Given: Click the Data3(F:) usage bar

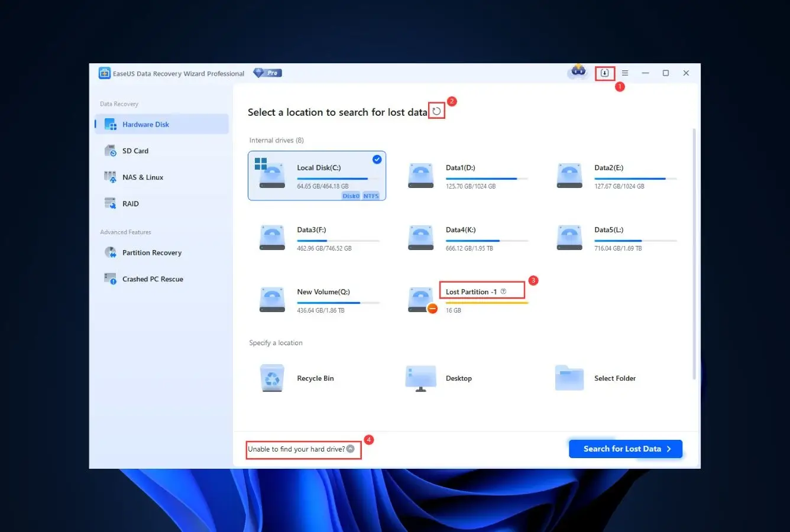Looking at the screenshot, I should [x=338, y=241].
